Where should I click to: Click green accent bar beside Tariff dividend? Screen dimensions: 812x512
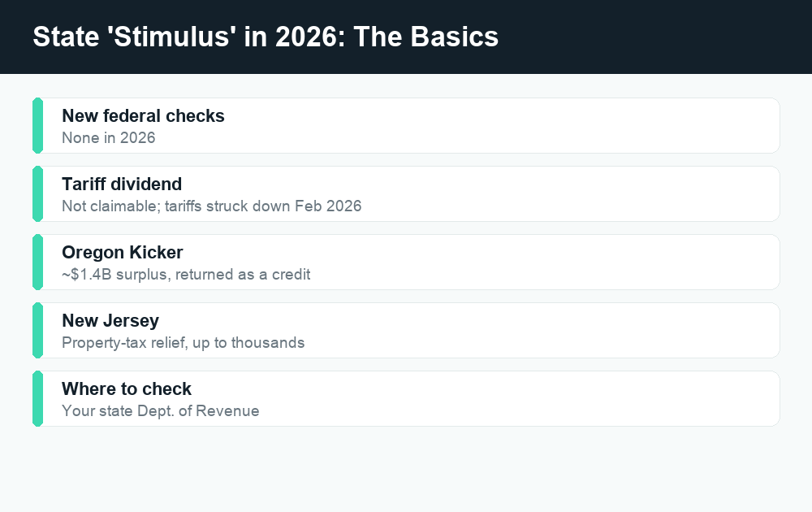point(38,193)
